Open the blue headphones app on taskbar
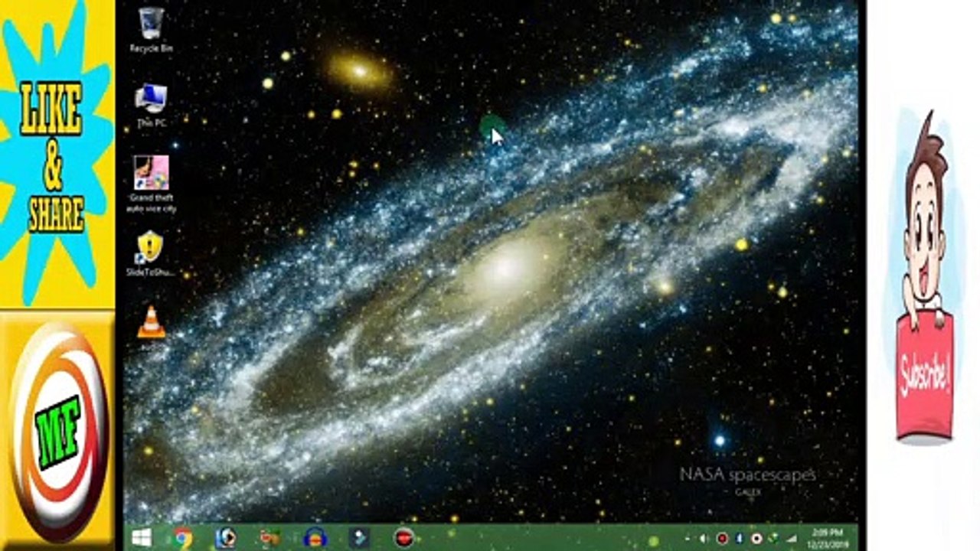Viewport: 980px width, 551px height. pyautogui.click(x=315, y=538)
